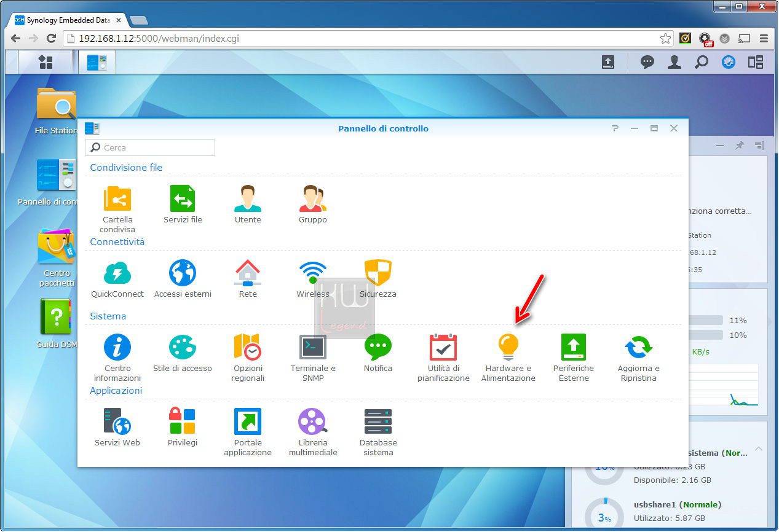Open a new browser tab
The height and width of the screenshot is (532, 779).
(139, 20)
